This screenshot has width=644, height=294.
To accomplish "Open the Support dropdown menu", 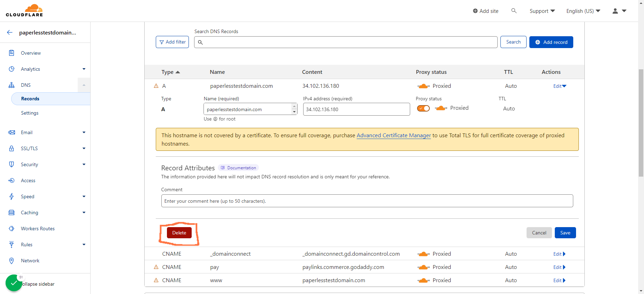I will 542,11.
